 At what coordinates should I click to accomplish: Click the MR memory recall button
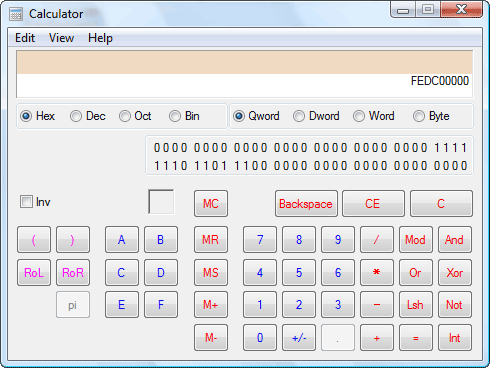(211, 240)
